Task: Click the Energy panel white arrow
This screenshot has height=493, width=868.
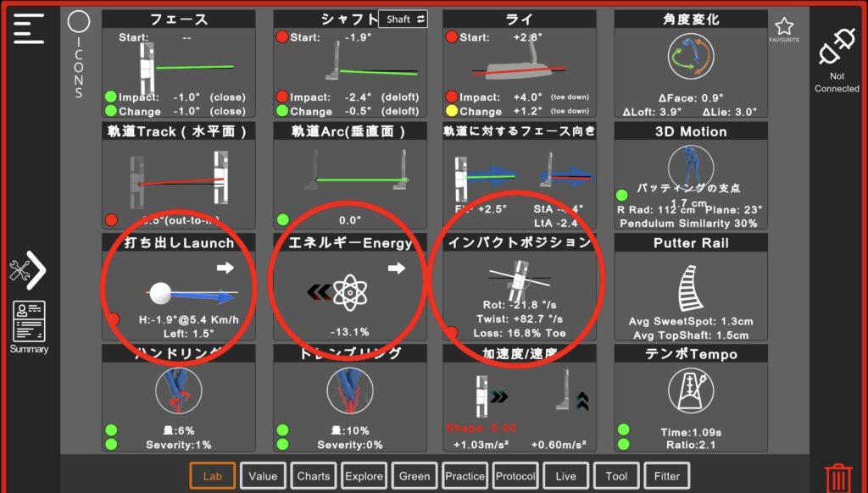Action: click(397, 269)
